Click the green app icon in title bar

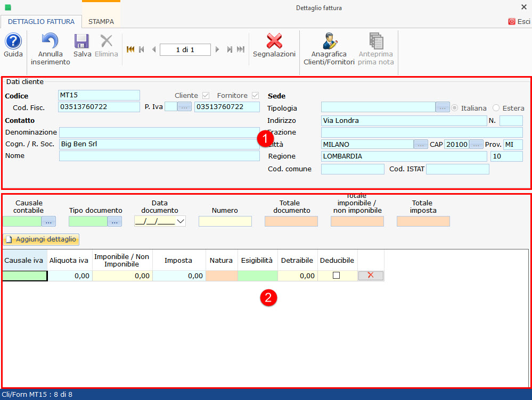pyautogui.click(x=8, y=7)
